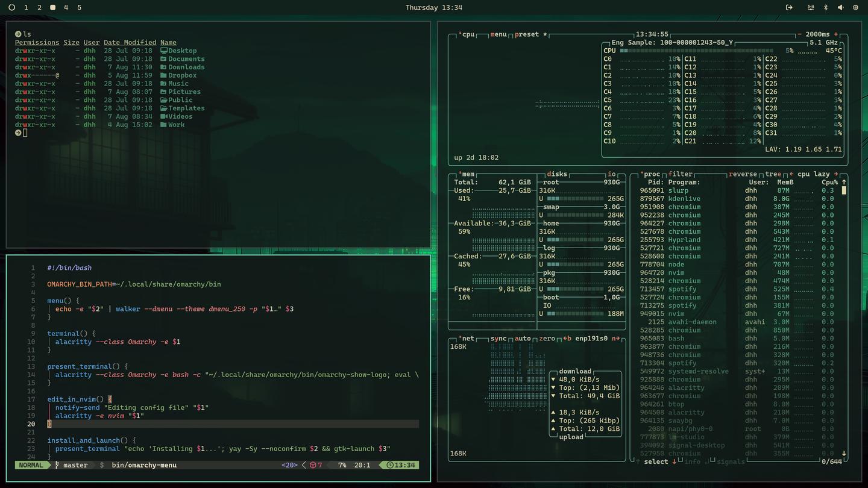The image size is (868, 488).
Task: Click the n arrow to switch network interface
Action: [616, 338]
